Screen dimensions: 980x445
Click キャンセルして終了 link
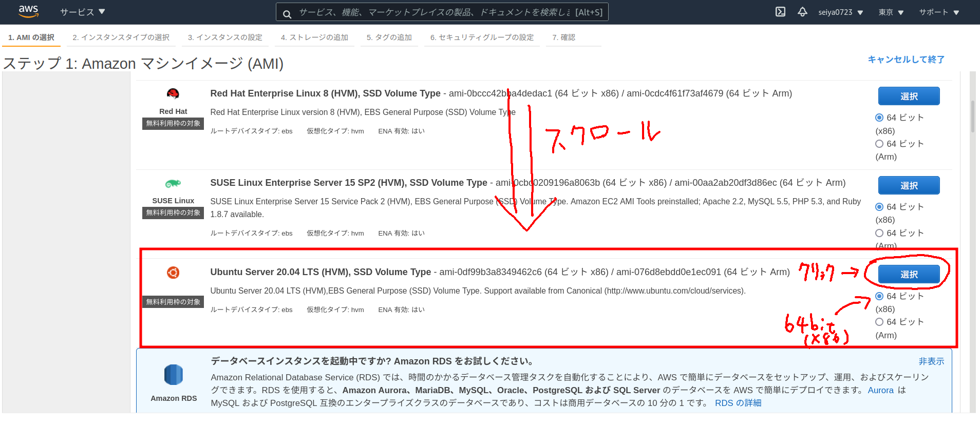(x=906, y=60)
